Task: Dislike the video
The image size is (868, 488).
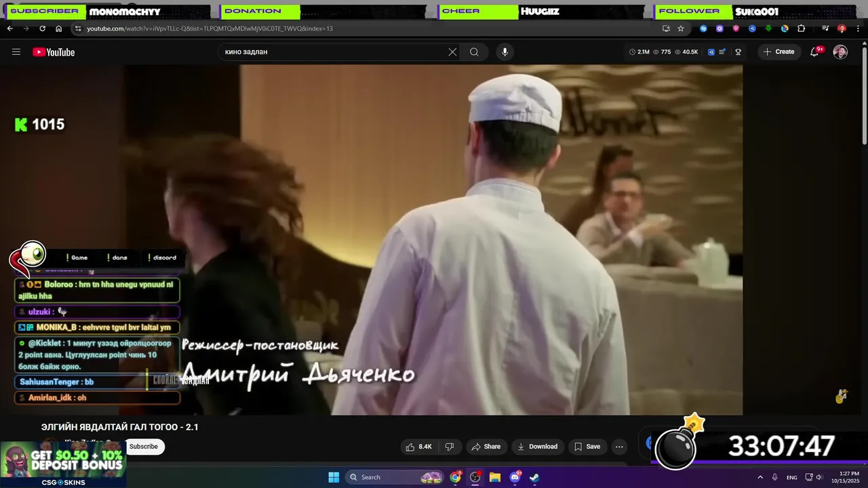Action: point(449,447)
